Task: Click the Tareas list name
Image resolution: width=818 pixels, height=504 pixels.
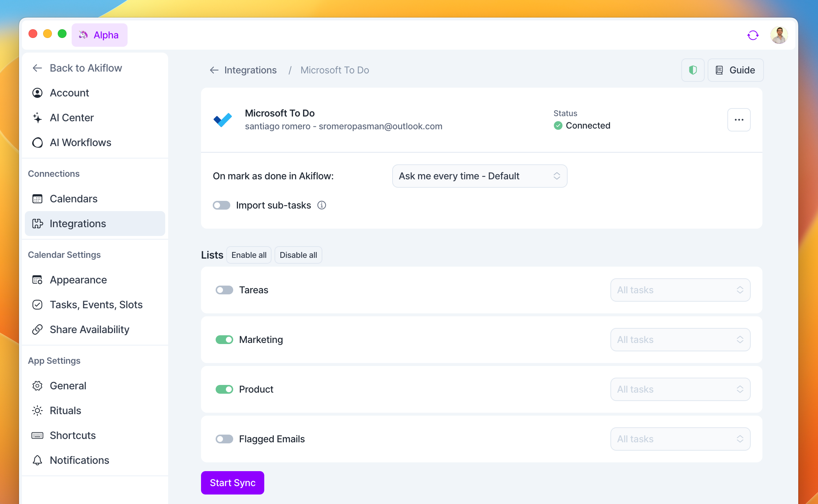Action: (254, 290)
